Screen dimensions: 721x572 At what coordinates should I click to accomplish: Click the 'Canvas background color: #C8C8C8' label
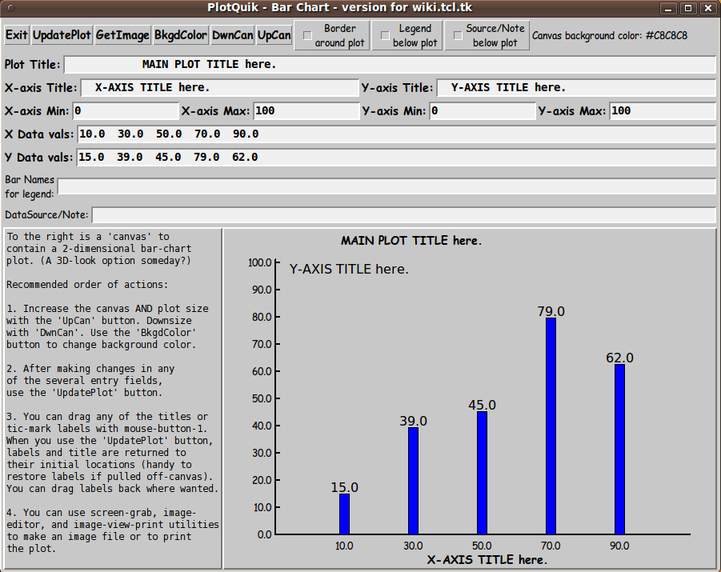point(610,35)
